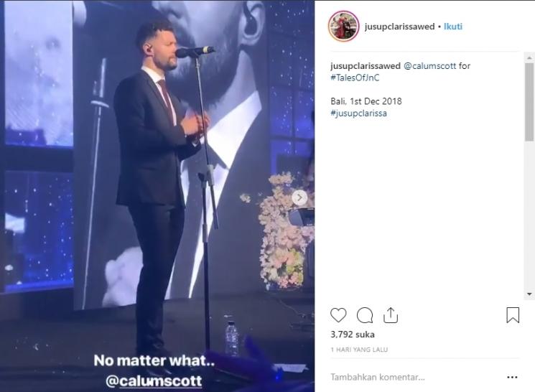
Task: Go to next slide with carousel arrow
Action: 300,197
